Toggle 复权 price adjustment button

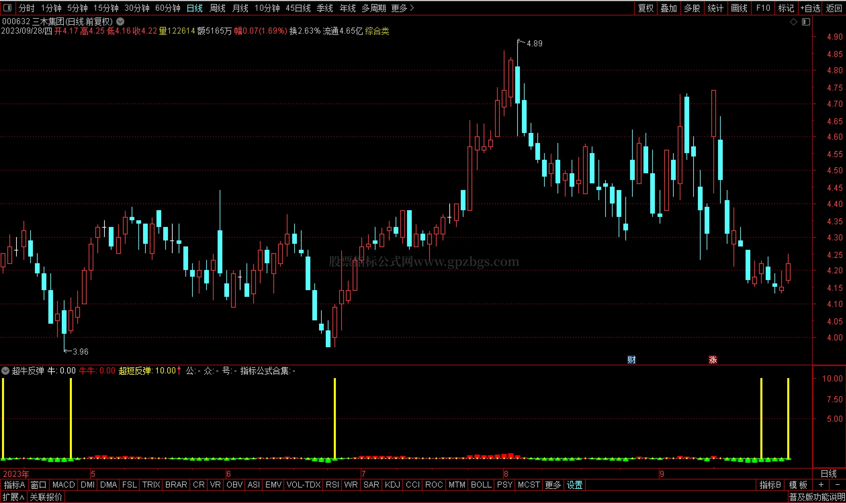coord(645,8)
